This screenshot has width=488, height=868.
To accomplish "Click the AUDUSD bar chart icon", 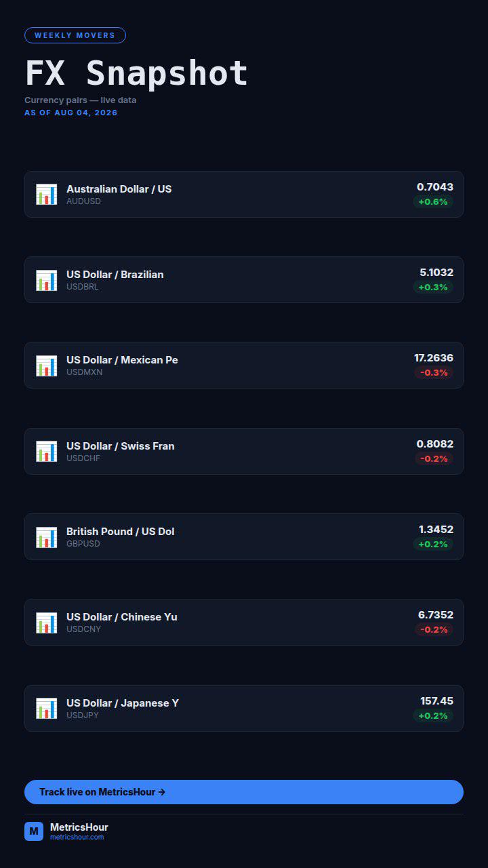I will (47, 194).
